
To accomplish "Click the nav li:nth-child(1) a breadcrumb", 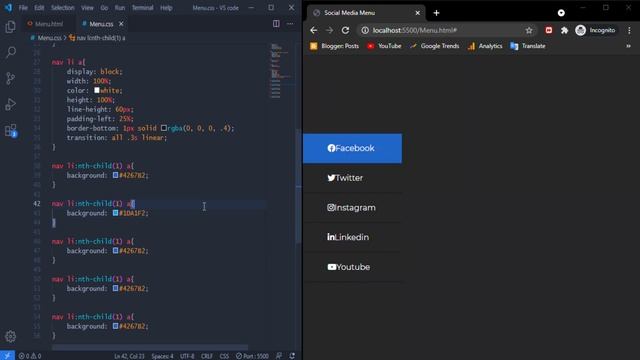I will 97,38.
